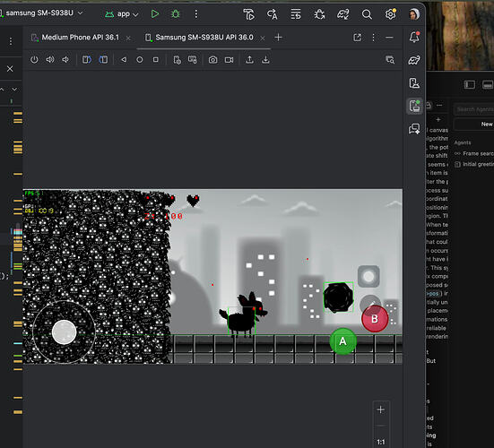494x448 pixels.
Task: Tap the device Overview square button
Action: click(x=156, y=59)
